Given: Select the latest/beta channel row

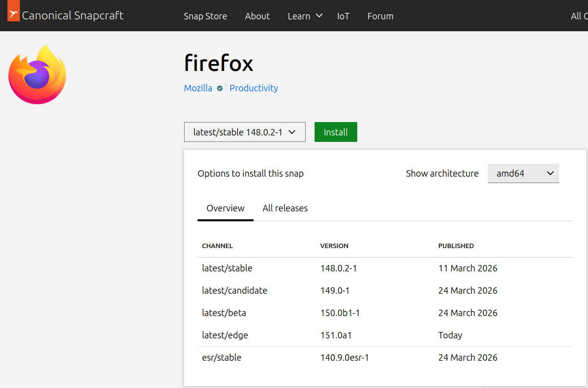Looking at the screenshot, I should (224, 313).
